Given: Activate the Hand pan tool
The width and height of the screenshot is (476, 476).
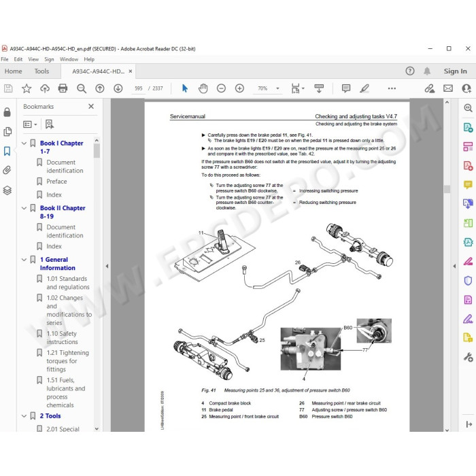Looking at the screenshot, I should coord(203,88).
